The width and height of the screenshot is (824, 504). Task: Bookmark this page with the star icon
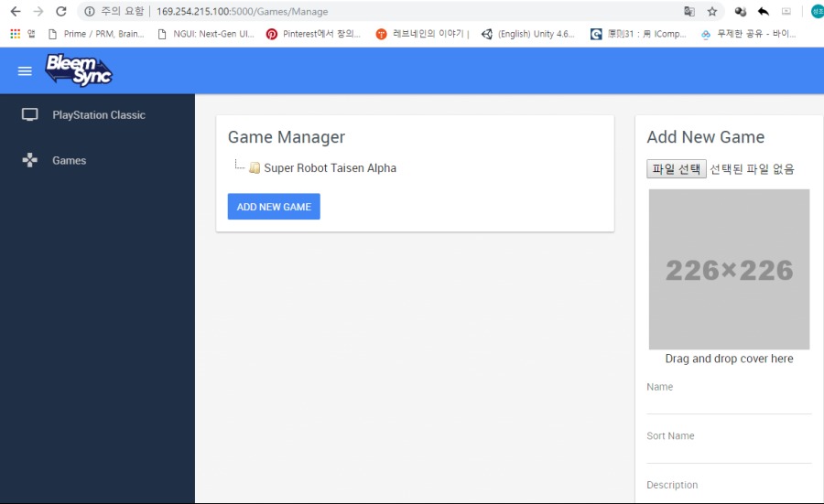tap(712, 11)
